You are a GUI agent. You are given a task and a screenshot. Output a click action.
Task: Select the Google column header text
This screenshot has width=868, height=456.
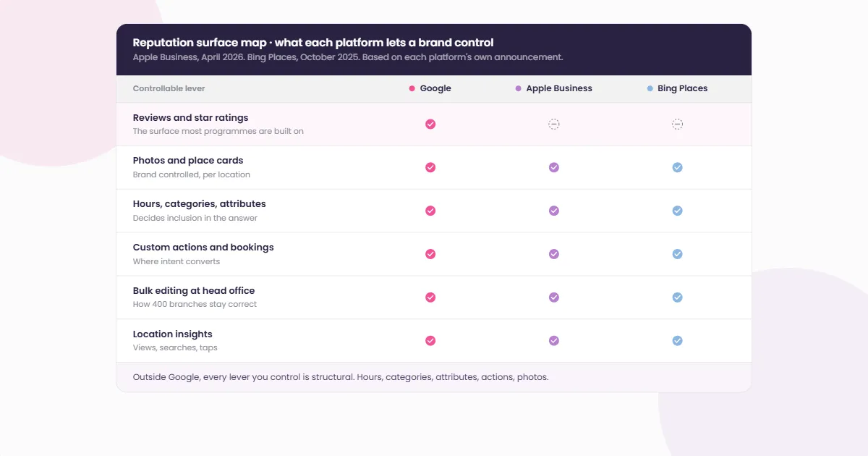pos(435,88)
